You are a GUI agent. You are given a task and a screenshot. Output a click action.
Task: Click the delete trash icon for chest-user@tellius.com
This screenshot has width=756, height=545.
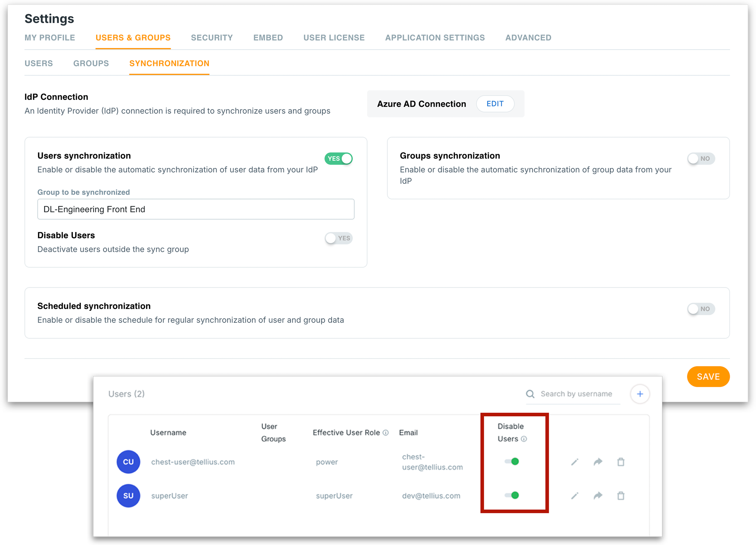point(621,462)
